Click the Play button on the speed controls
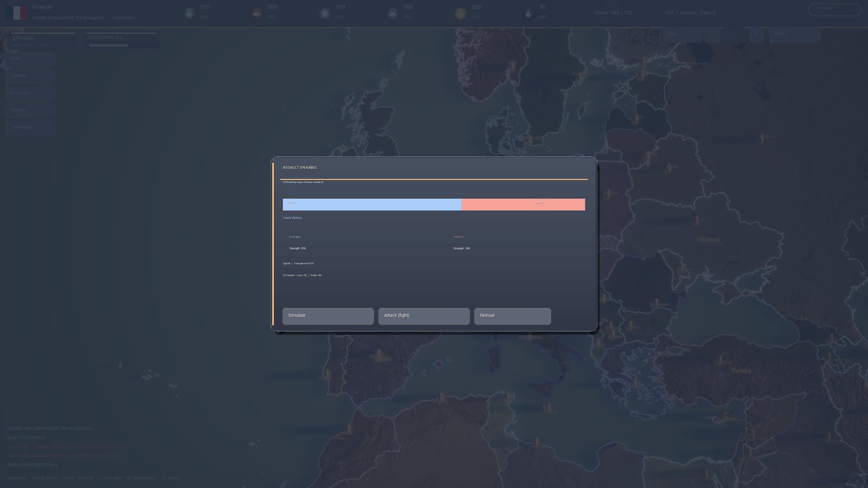The image size is (868, 488). [x=683, y=34]
